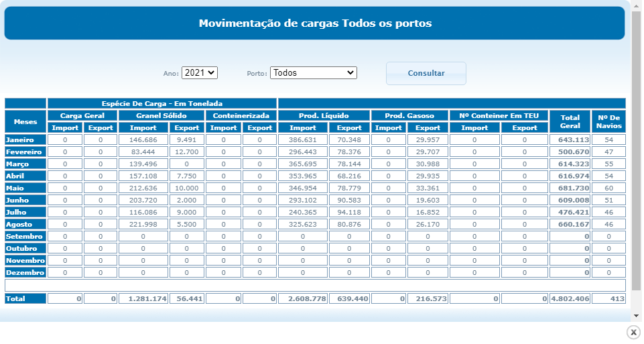Click Maio export value 10.000
Viewport: 644px width, 344px height.
point(187,188)
